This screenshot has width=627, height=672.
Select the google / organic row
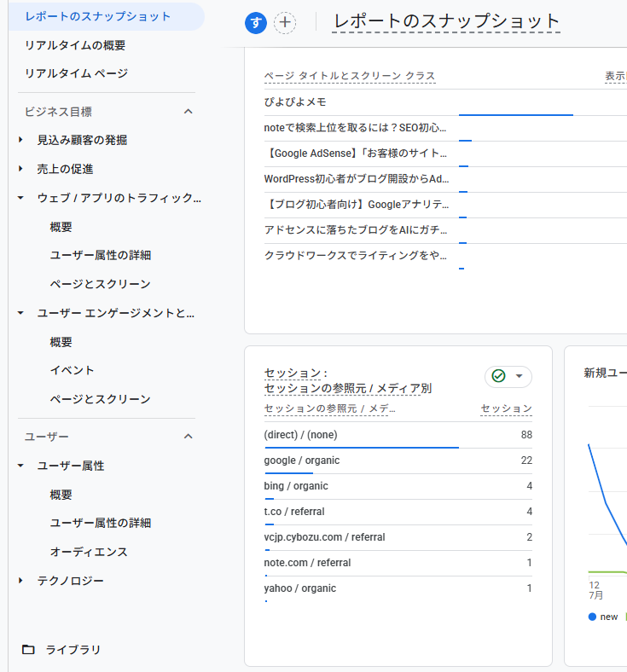[x=398, y=461]
